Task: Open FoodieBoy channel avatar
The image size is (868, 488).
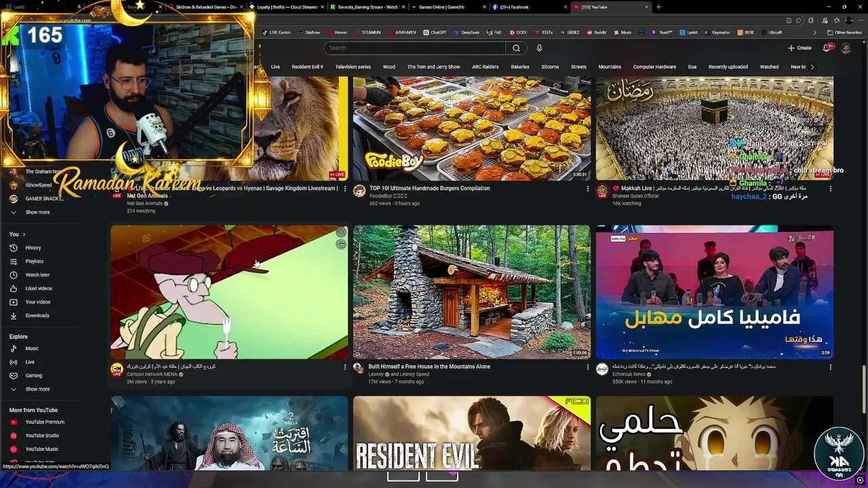Action: 359,191
